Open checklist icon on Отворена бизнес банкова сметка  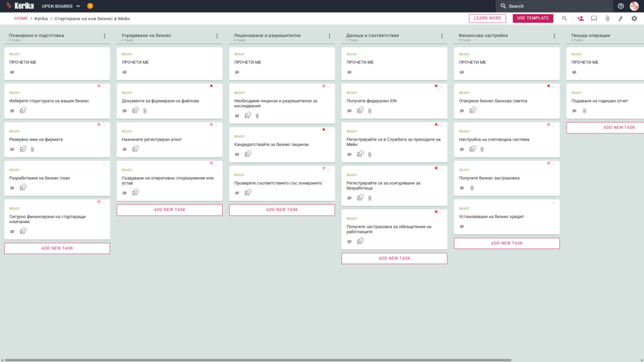(473, 111)
